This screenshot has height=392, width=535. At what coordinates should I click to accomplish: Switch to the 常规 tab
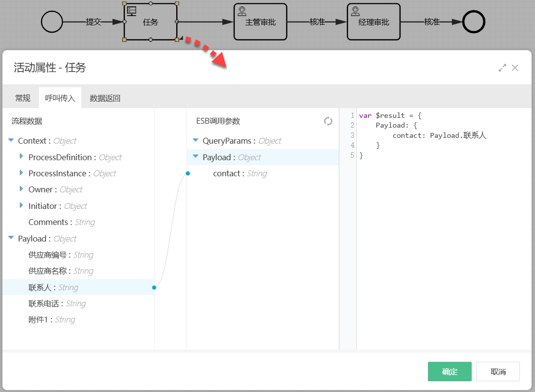click(23, 98)
